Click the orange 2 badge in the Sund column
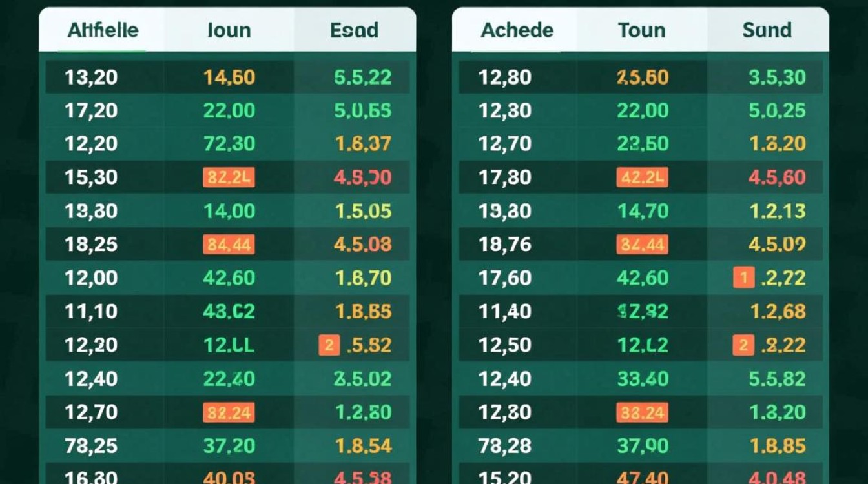 click(x=743, y=345)
